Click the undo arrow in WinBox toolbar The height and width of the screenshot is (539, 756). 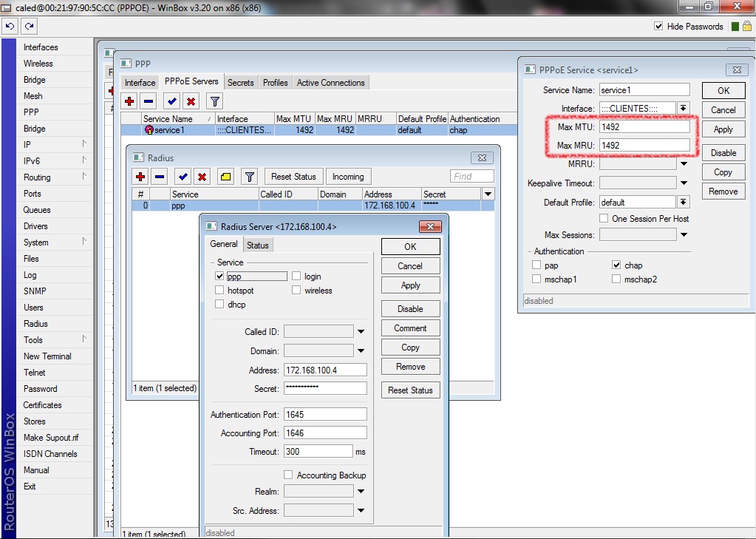click(x=10, y=27)
